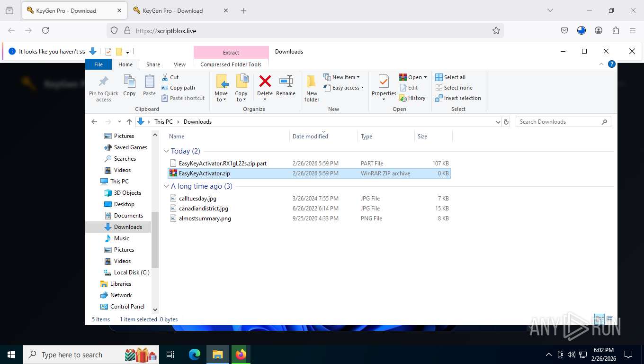Select canadiandistrict.jpg file

[x=309, y=208]
